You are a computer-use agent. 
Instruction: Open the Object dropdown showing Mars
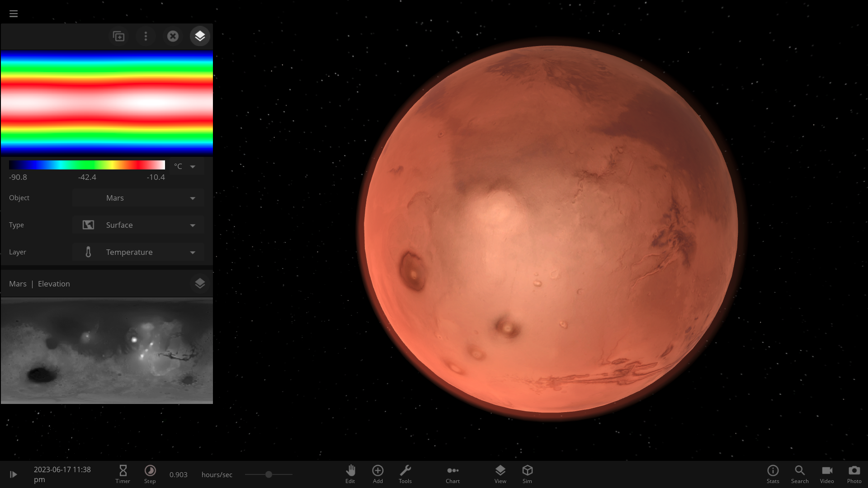138,198
